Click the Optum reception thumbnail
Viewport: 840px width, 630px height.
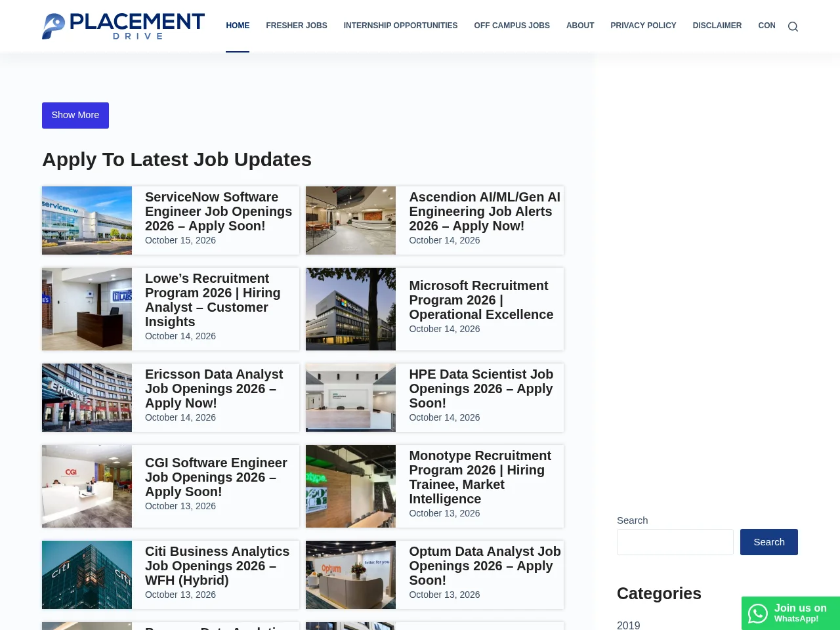pos(350,575)
